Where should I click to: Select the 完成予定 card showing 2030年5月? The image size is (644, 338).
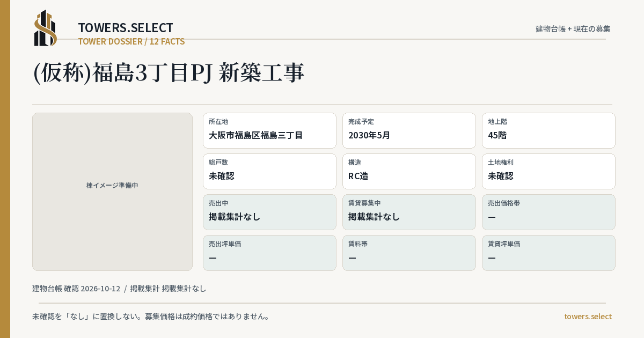point(409,130)
